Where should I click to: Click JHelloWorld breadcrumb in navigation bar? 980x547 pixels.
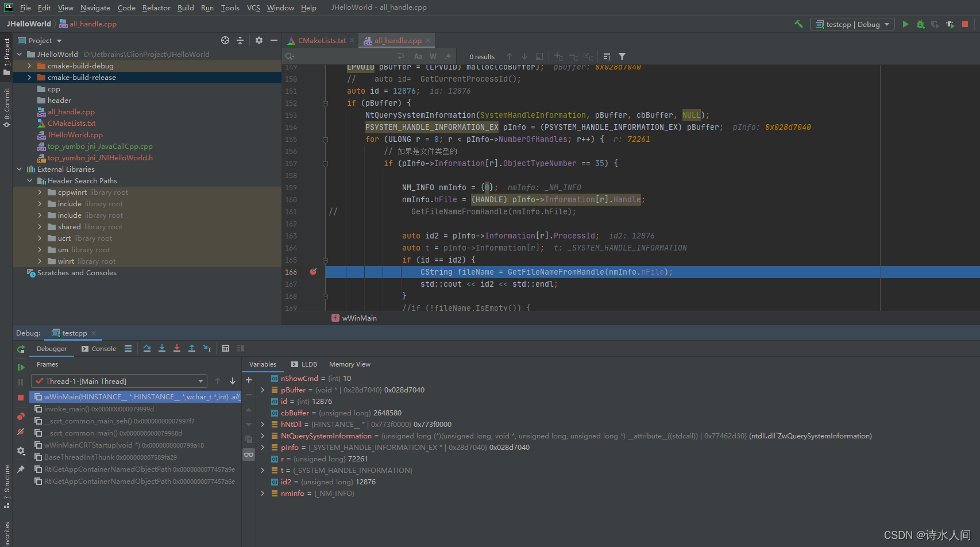click(29, 24)
